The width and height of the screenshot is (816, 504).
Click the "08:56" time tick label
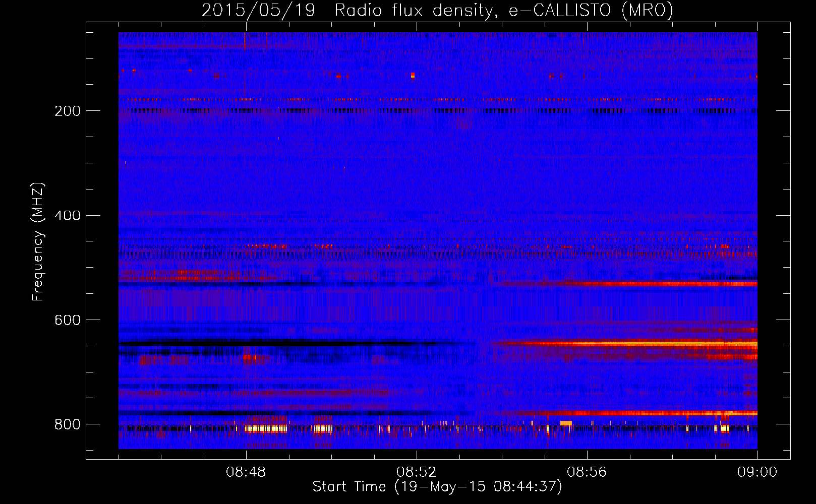[x=587, y=472]
